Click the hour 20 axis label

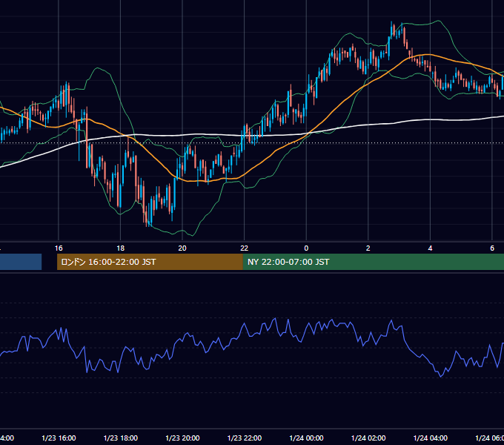point(182,248)
